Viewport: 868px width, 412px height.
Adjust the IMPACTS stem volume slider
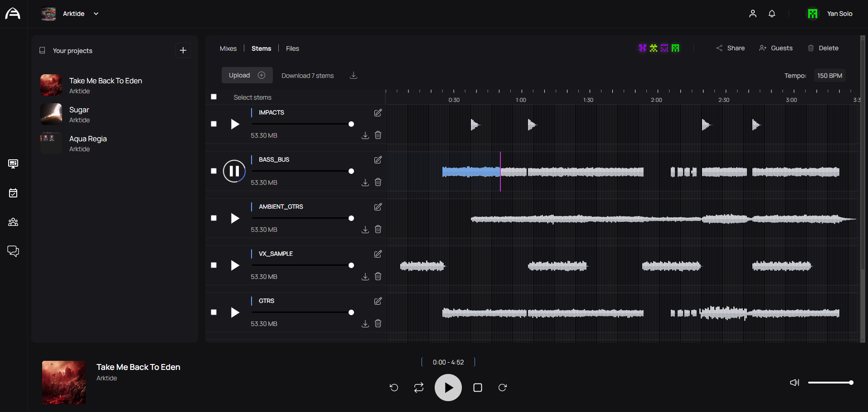303,124
